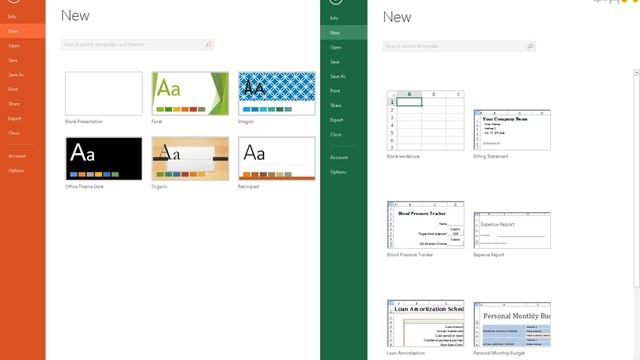Viewport: 640px width, 360px height.
Task: Select New in PowerPoint sidebar
Action: pos(22,31)
